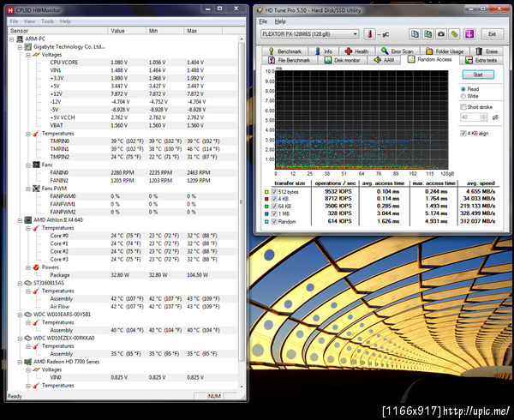
Task: Click the short stroke size input field
Action: tap(470, 117)
